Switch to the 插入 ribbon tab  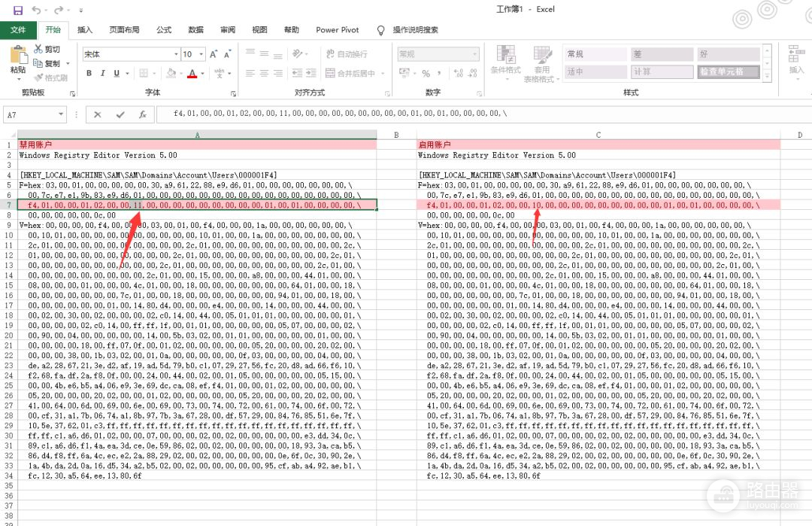coord(84,29)
